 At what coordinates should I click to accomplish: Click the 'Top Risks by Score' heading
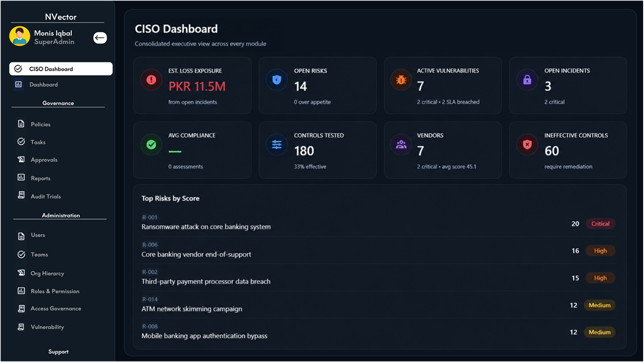pyautogui.click(x=170, y=198)
